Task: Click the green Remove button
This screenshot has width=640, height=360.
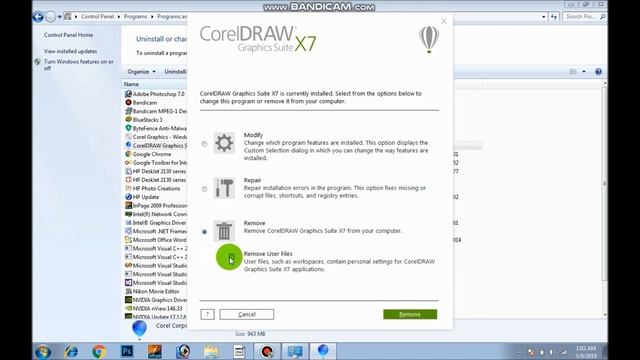Action: tap(410, 314)
